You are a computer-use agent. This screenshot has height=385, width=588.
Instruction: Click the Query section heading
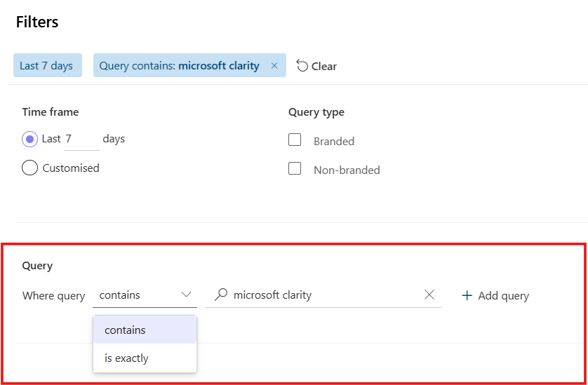tap(37, 266)
